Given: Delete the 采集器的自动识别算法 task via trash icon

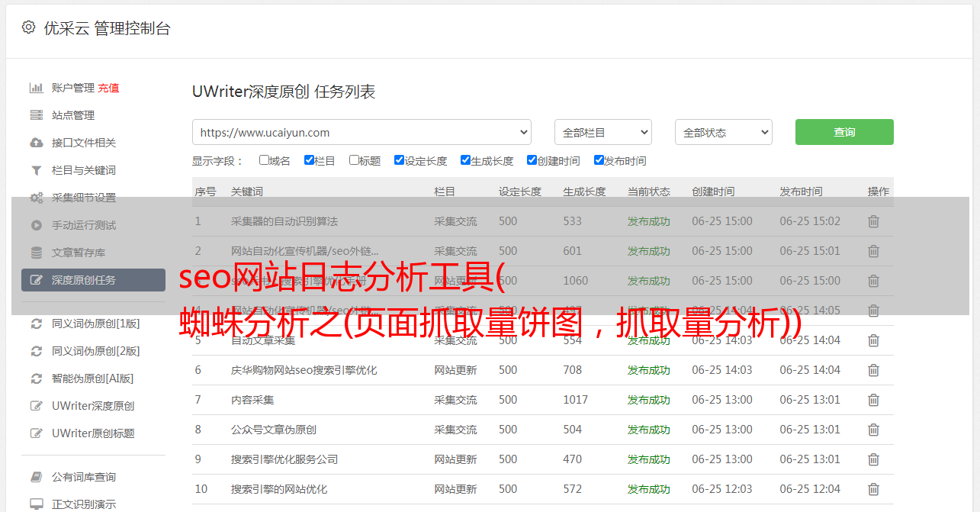Looking at the screenshot, I should [x=874, y=221].
